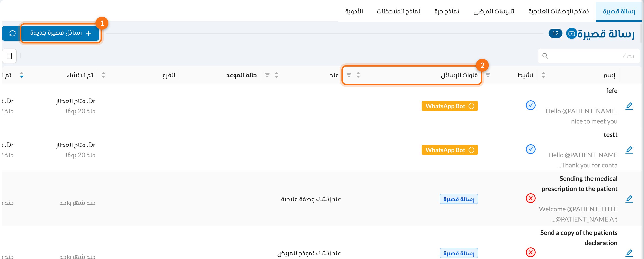Focus the بحث search field
This screenshot has height=259, width=644.
(588, 56)
